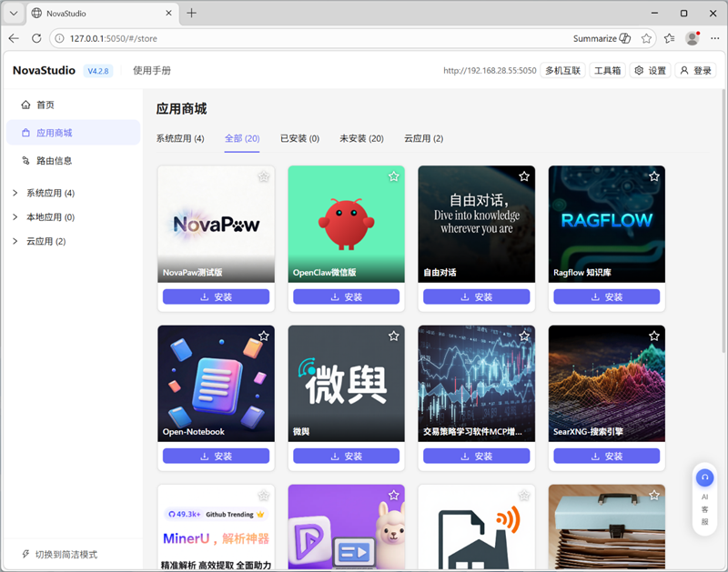Star the file cabinet app card
The width and height of the screenshot is (728, 572).
point(654,496)
